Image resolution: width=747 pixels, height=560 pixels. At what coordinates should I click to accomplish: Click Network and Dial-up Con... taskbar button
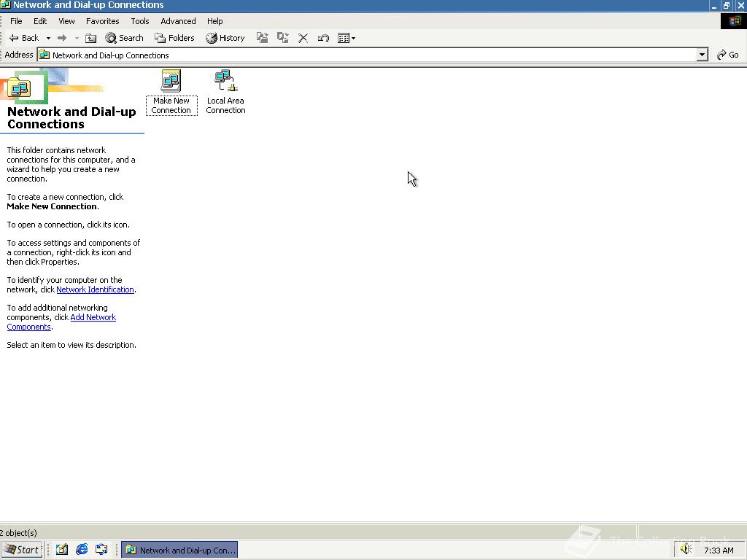pyautogui.click(x=179, y=550)
